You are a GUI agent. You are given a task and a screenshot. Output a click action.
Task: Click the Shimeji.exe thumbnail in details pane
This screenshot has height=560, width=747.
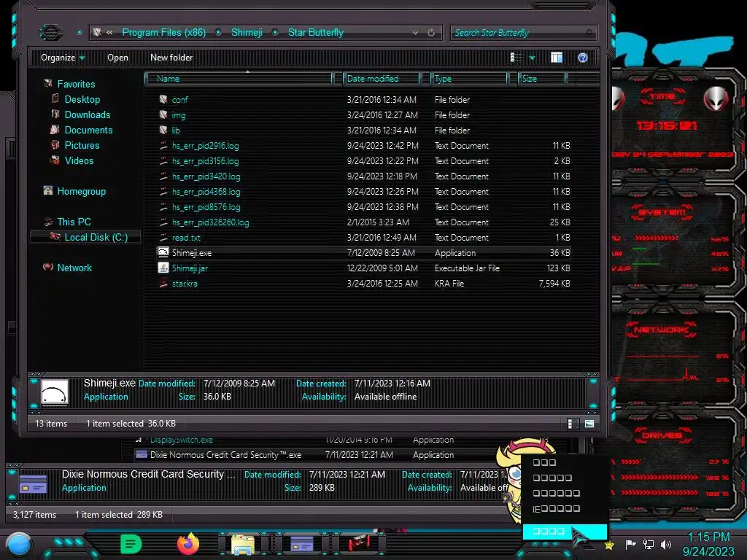tap(54, 392)
